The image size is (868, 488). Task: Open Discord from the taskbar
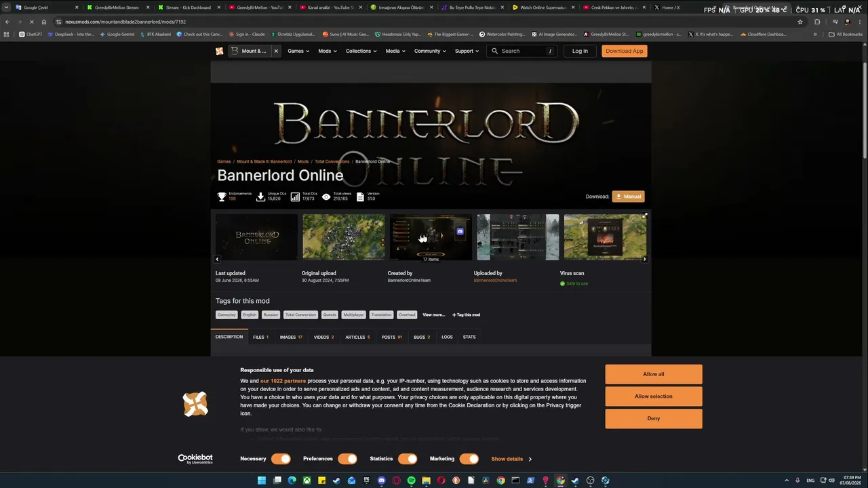pyautogui.click(x=381, y=481)
